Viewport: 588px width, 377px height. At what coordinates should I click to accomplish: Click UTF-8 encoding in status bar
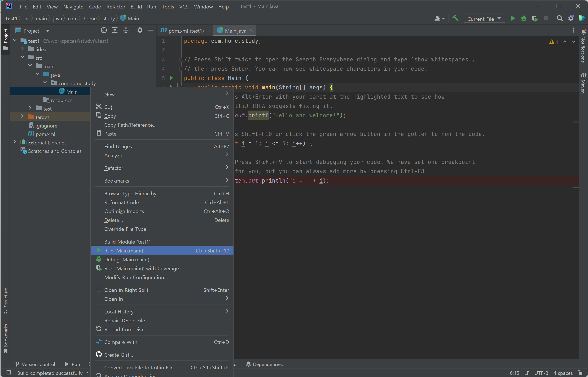point(541,373)
